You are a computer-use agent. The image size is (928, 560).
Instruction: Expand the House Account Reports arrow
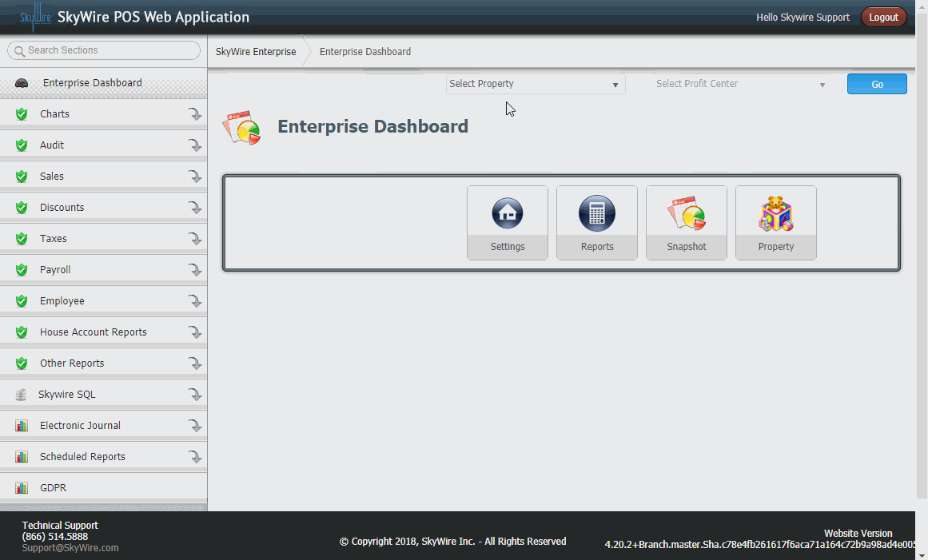coord(195,332)
